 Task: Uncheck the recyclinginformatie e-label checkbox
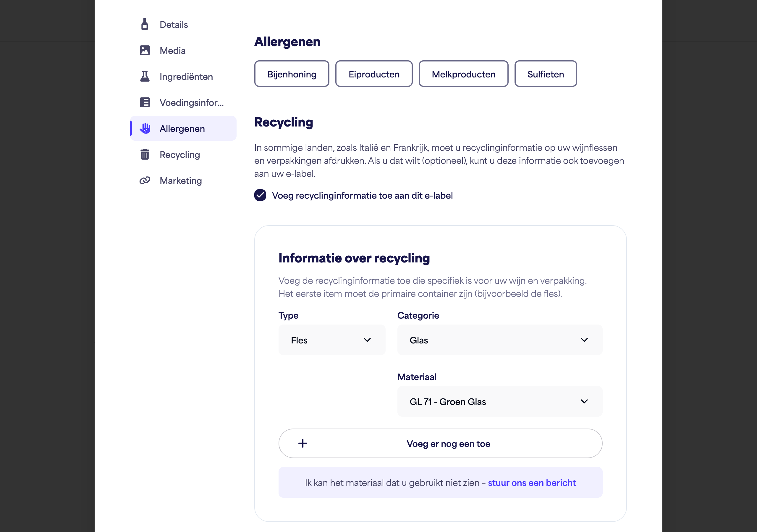260,195
